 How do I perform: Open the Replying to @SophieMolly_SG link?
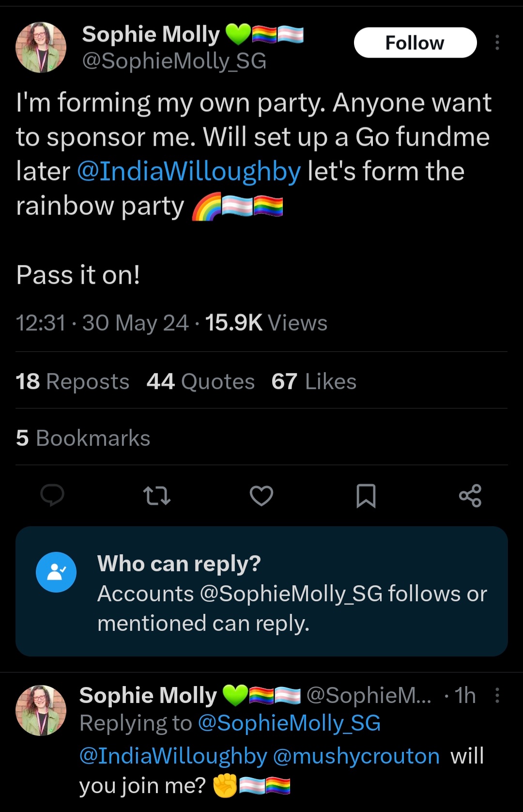click(x=289, y=723)
